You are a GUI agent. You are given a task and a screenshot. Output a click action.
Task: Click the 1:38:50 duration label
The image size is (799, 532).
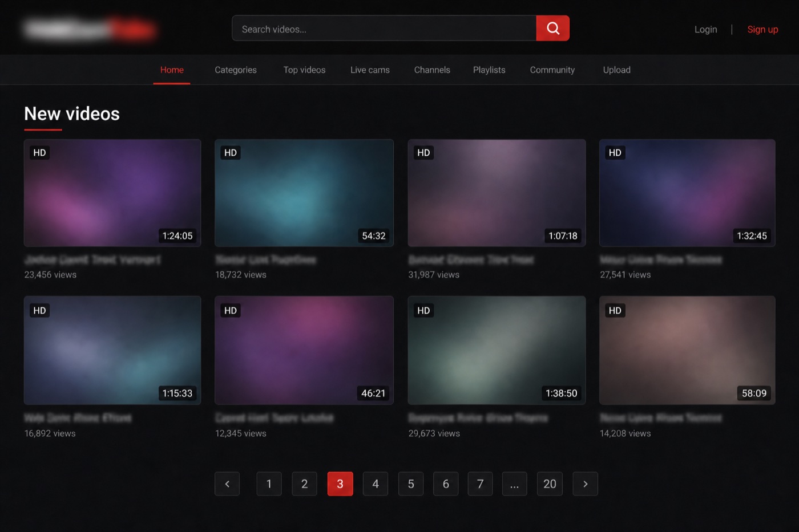click(x=562, y=393)
